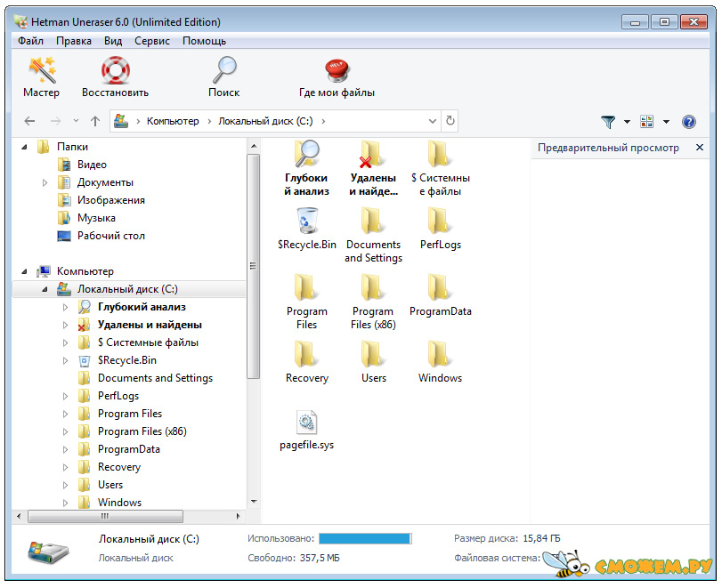Screen dimensions: 722x588
Task: Select ProgramData in the folder tree
Action: [129, 449]
